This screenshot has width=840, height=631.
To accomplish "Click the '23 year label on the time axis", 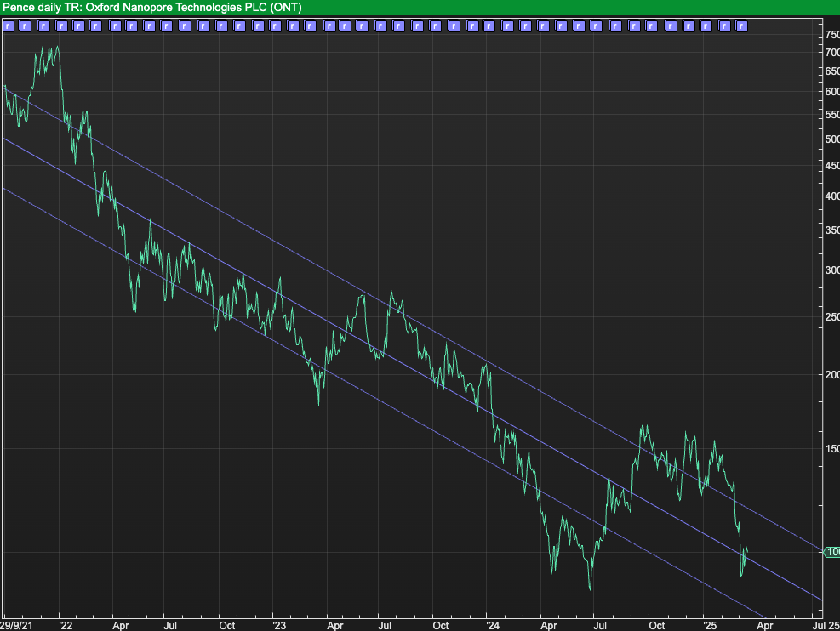I will point(278,625).
